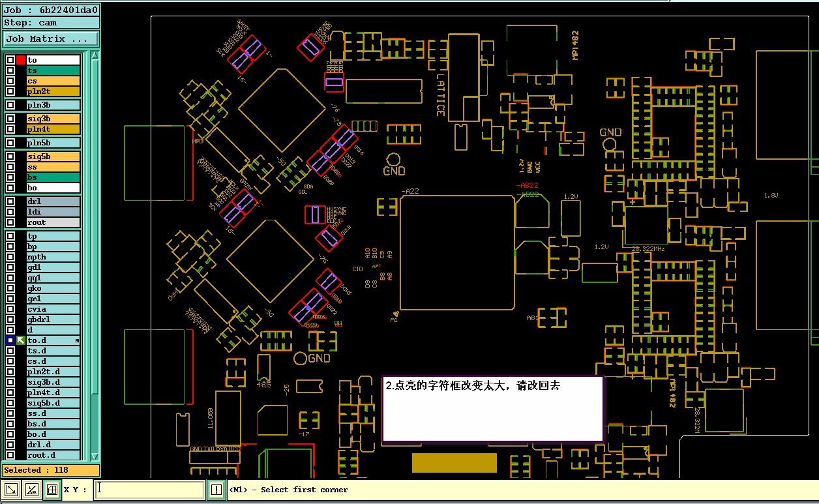Image resolution: width=819 pixels, height=504 pixels.
Task: Click the Step: cam label
Action: (x=51, y=23)
